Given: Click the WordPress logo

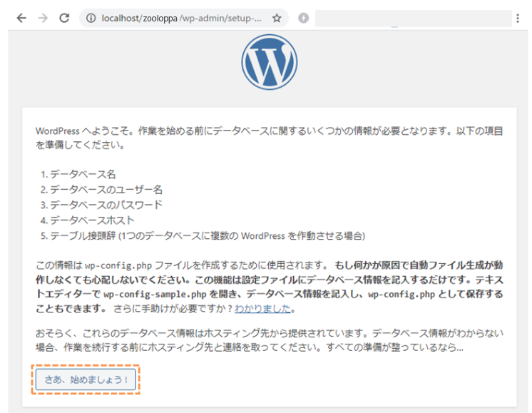Looking at the screenshot, I should [x=270, y=62].
